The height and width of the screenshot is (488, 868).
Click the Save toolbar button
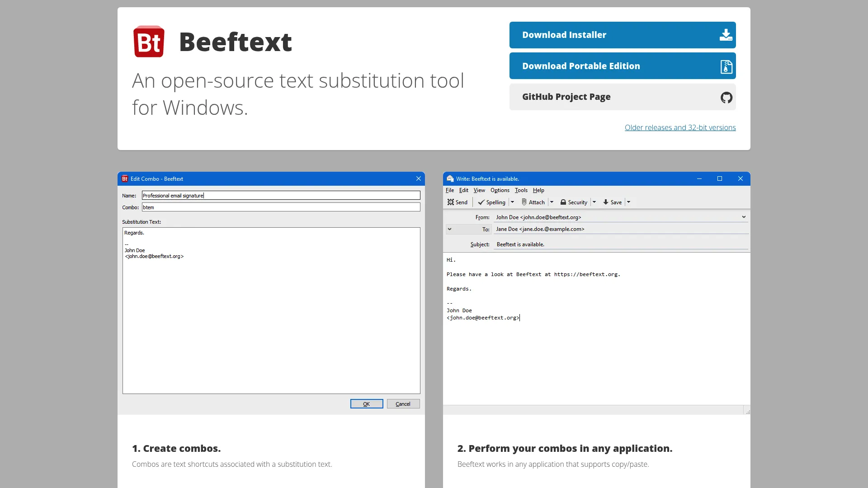(x=613, y=202)
